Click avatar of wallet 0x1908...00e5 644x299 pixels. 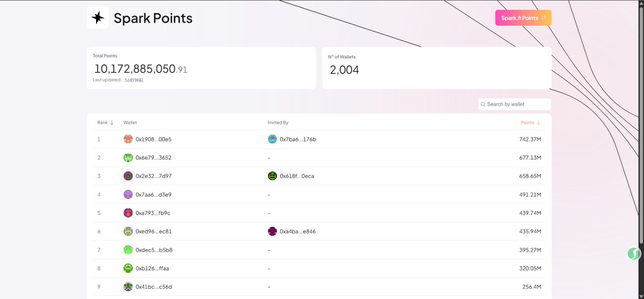click(128, 139)
